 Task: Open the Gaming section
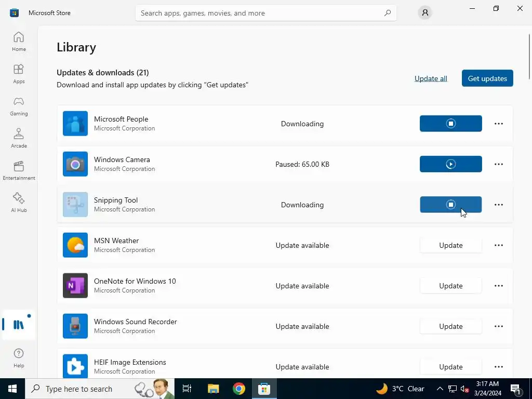coord(19,106)
